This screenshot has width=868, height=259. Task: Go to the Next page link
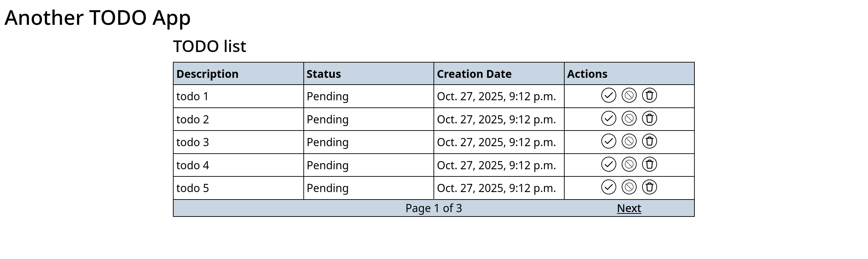point(629,208)
